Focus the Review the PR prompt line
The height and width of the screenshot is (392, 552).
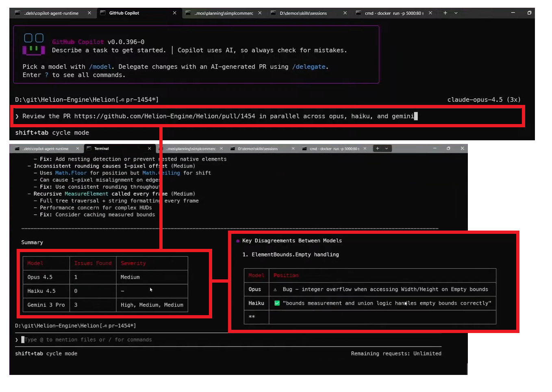click(267, 116)
